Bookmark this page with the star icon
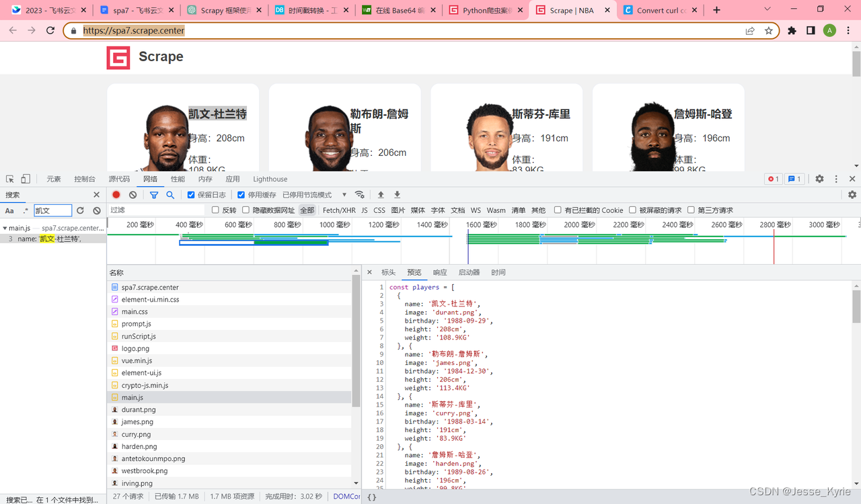Screen dimensions: 861x504 769,31
